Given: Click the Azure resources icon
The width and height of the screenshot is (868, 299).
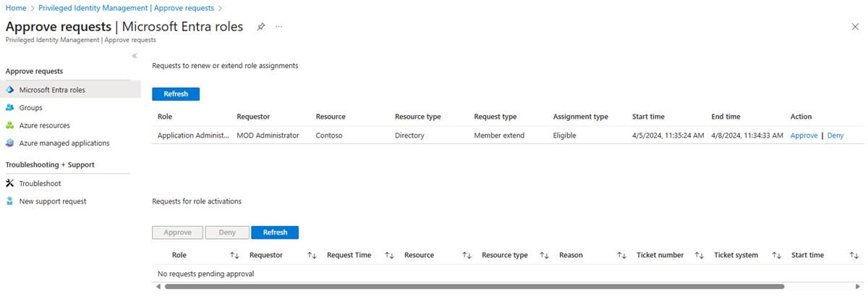Looking at the screenshot, I should 10,125.
